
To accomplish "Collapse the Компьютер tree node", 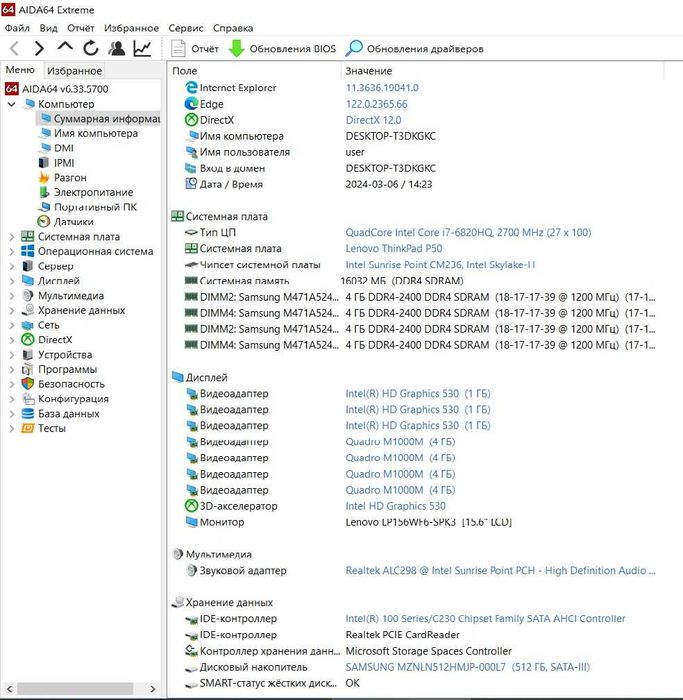I will point(12,104).
